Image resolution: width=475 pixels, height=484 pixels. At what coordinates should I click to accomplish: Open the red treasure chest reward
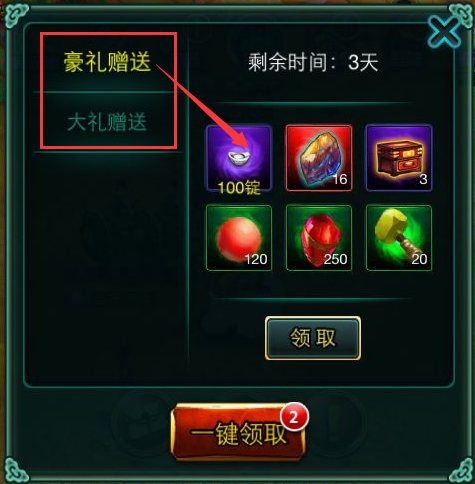click(x=399, y=158)
